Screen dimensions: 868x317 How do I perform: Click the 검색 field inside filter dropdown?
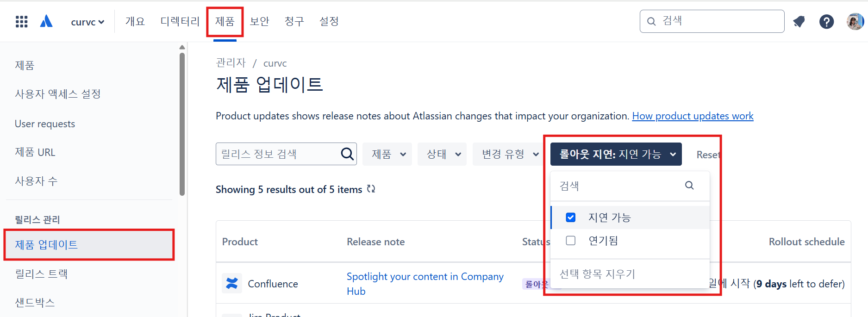click(x=630, y=186)
